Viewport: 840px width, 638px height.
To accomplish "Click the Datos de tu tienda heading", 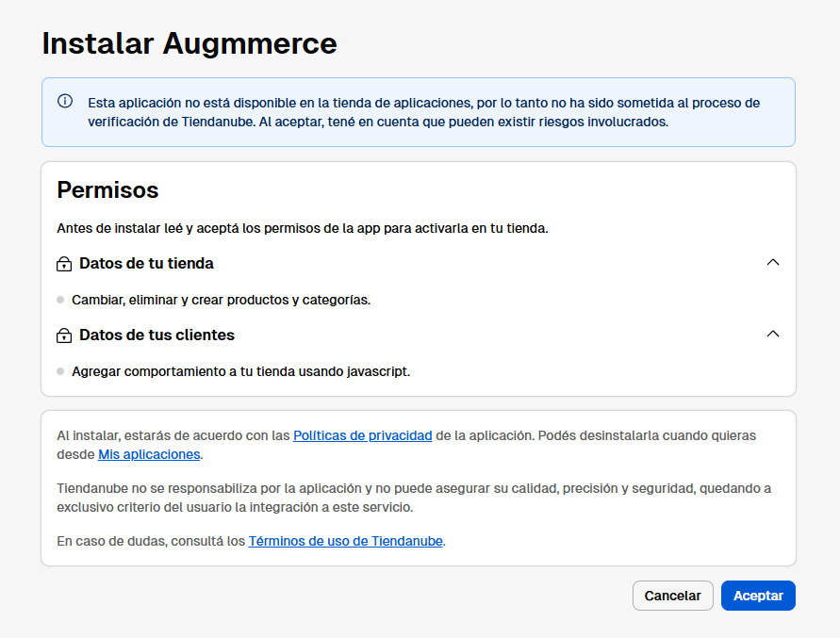I will click(x=146, y=264).
